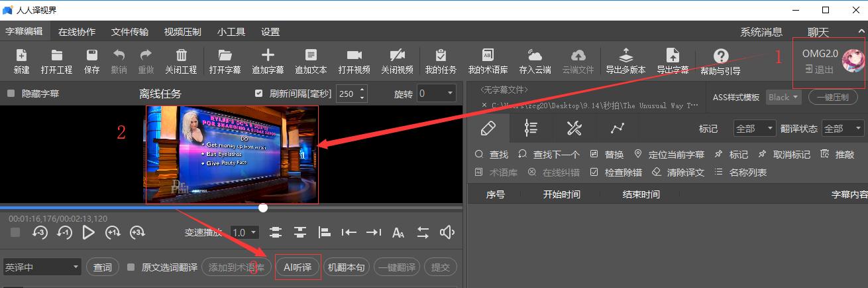Screen dimensions: 868x288
Task: Save with the 保存 toolbar icon
Action: pos(92,61)
